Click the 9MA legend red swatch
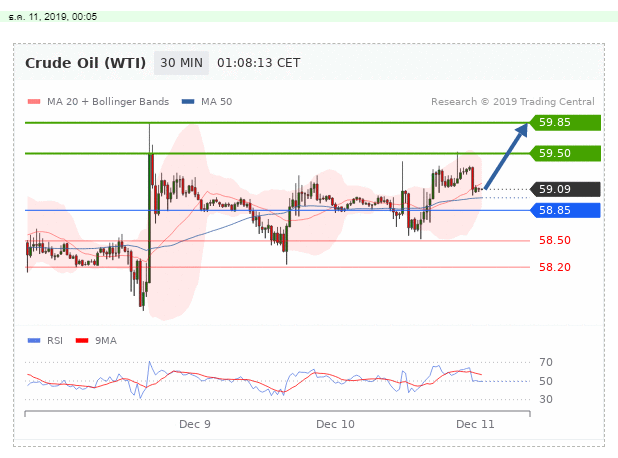The height and width of the screenshot is (458, 618). pos(82,341)
